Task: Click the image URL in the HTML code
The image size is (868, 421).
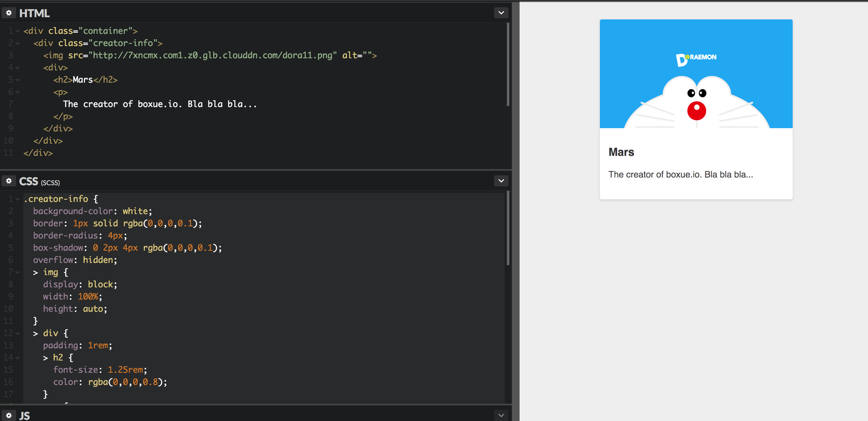Action: [212, 55]
